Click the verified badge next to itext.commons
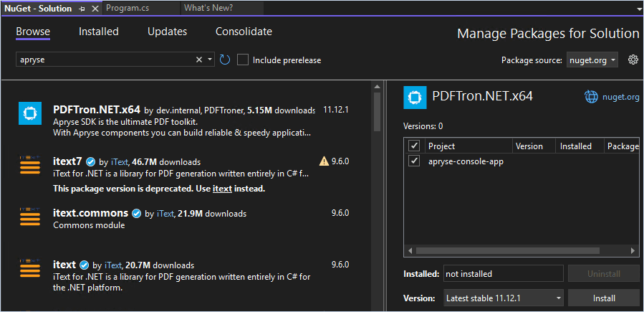The width and height of the screenshot is (644, 312). tap(136, 213)
